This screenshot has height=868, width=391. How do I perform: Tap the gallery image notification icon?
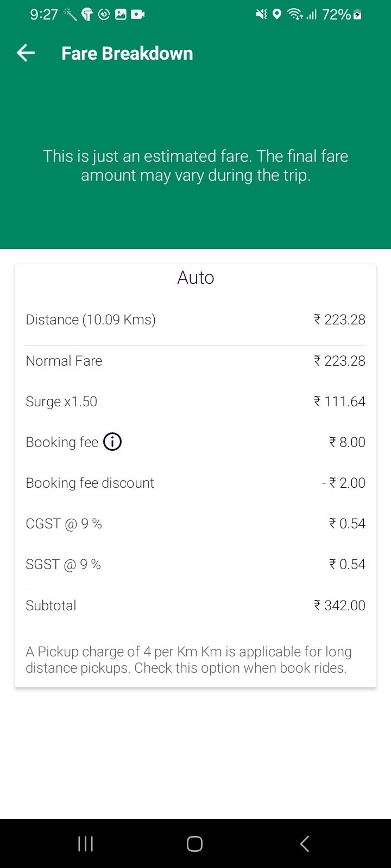point(121,15)
